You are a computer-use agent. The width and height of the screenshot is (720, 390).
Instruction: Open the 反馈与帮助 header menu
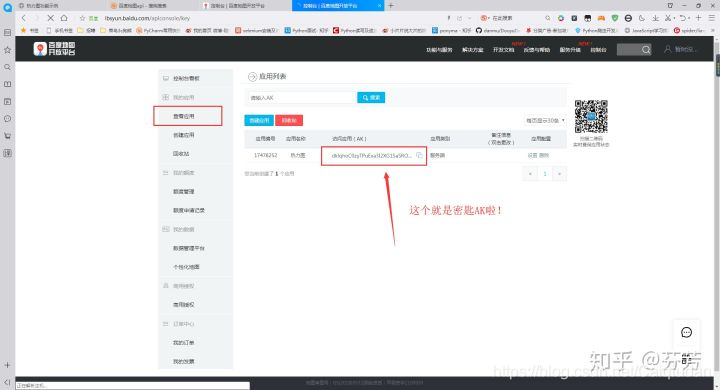pos(537,50)
